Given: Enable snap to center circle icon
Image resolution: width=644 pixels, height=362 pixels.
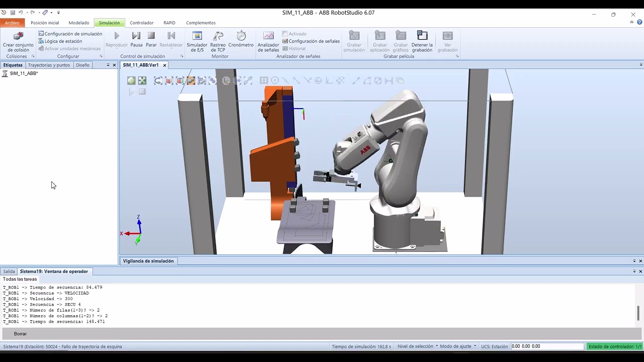Looking at the screenshot, I should (x=275, y=80).
